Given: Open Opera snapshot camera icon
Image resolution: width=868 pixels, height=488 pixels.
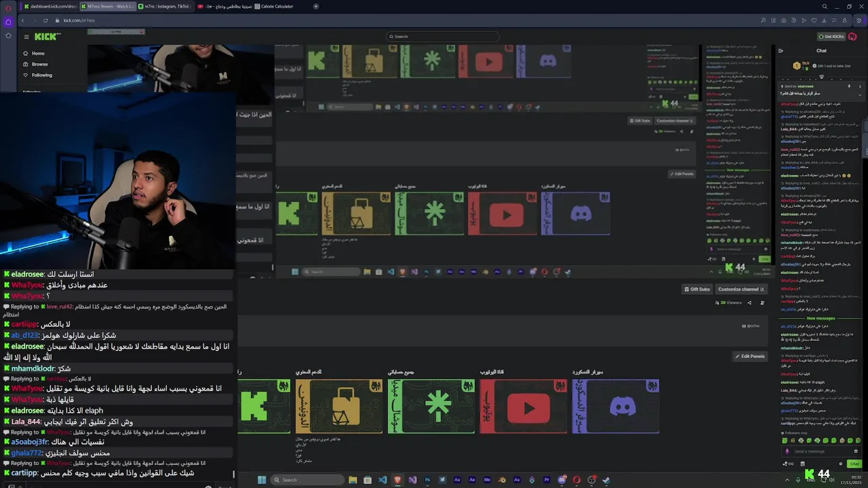Looking at the screenshot, I should tap(783, 20).
